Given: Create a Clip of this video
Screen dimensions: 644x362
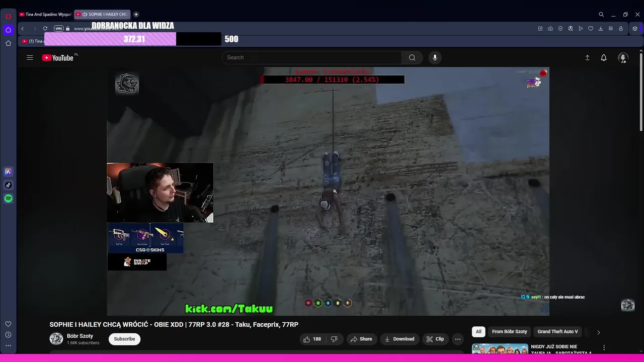Looking at the screenshot, I should tap(435, 339).
